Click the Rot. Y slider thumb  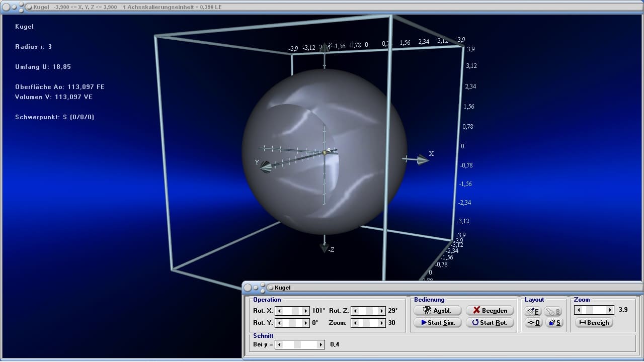[292, 323]
